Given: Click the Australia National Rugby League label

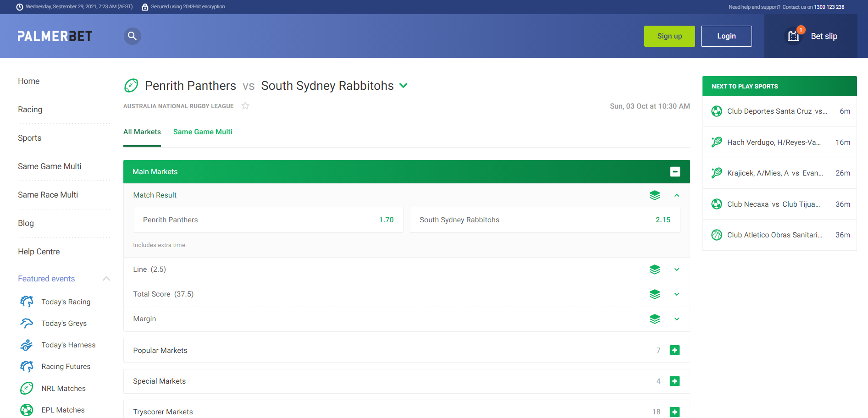Looking at the screenshot, I should coord(178,106).
